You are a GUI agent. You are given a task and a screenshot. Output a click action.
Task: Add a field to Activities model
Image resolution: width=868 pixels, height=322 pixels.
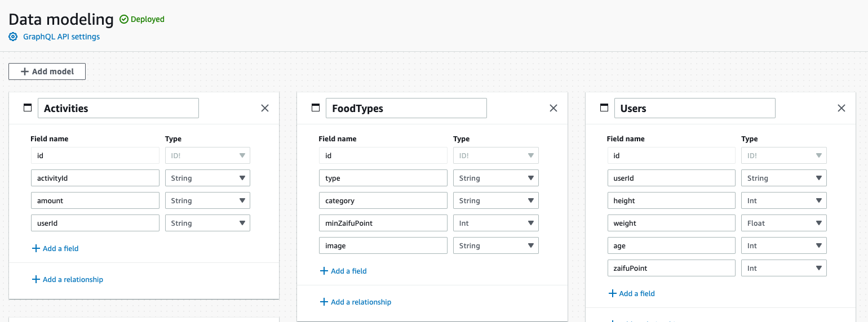point(55,248)
